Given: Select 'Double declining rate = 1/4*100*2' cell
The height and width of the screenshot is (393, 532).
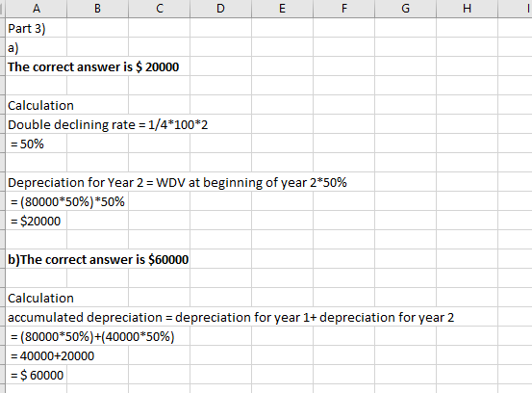Looking at the screenshot, I should click(x=108, y=124).
